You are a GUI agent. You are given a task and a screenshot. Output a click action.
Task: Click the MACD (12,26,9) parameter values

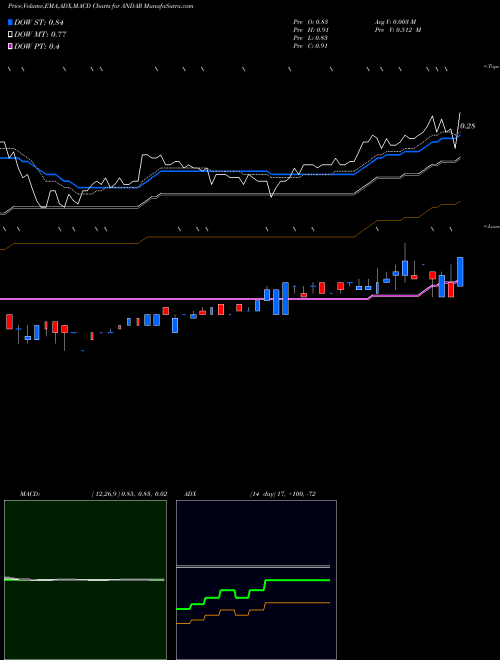(129, 494)
